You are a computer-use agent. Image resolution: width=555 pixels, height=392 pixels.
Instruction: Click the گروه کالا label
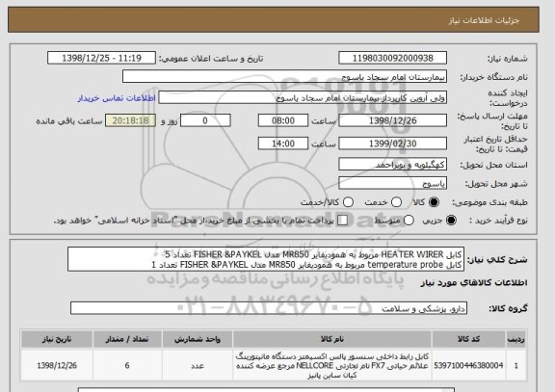click(508, 308)
